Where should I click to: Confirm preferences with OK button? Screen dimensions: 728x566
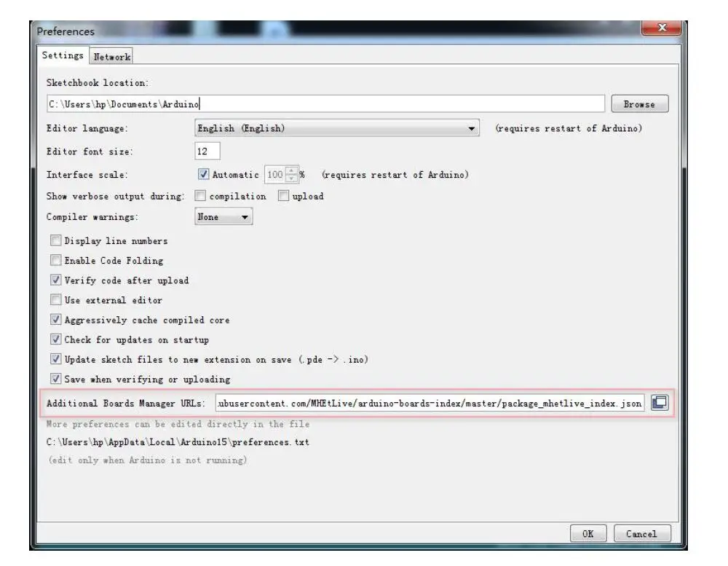[587, 533]
